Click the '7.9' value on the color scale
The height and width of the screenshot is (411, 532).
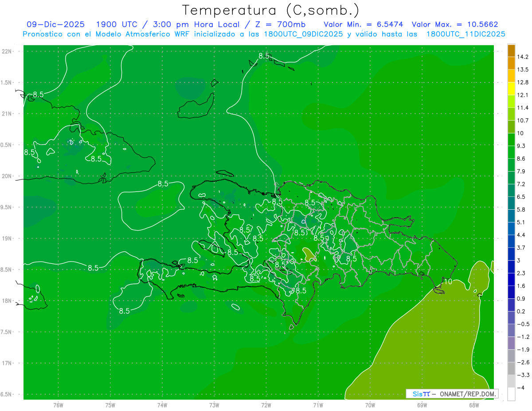point(521,171)
